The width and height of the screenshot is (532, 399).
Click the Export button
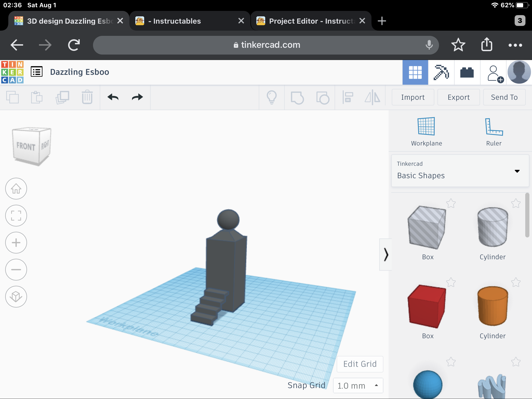[x=458, y=97]
